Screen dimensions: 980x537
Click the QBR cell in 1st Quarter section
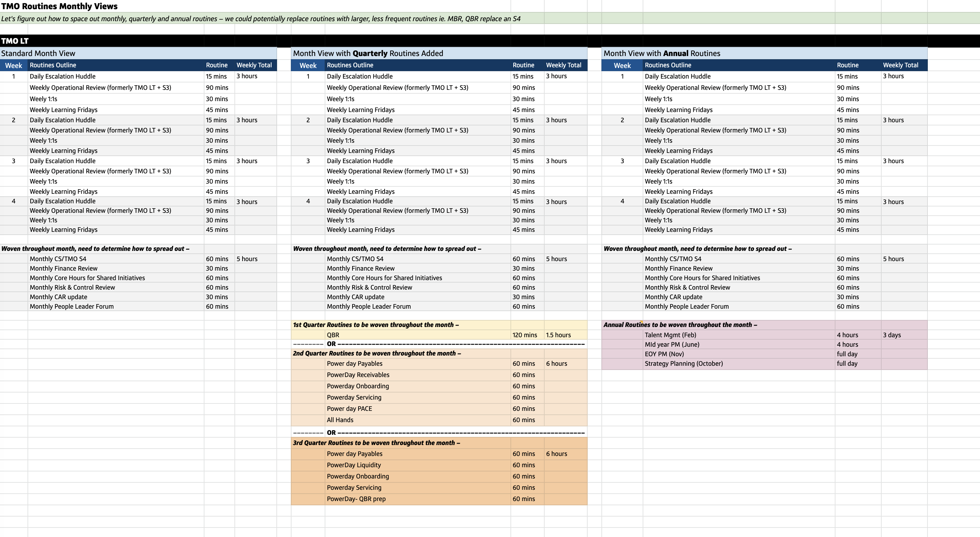click(333, 335)
